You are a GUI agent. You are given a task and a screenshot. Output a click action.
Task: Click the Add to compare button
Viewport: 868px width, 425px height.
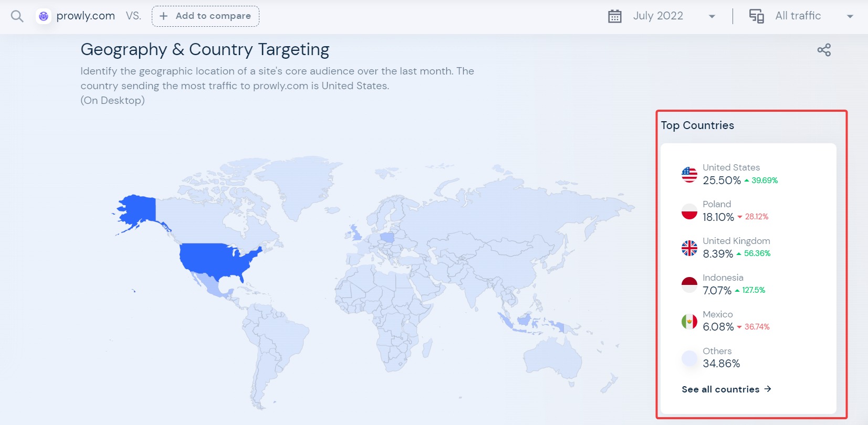(205, 16)
